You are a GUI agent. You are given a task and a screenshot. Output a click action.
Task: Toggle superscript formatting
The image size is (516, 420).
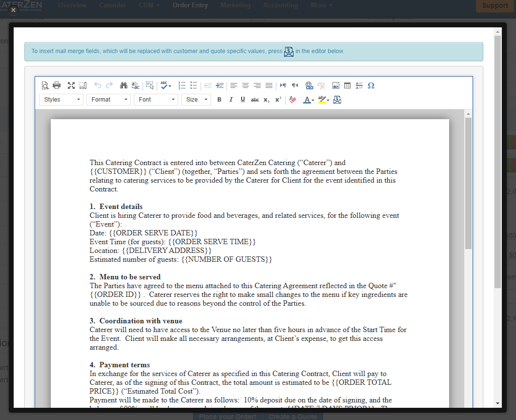pos(278,100)
